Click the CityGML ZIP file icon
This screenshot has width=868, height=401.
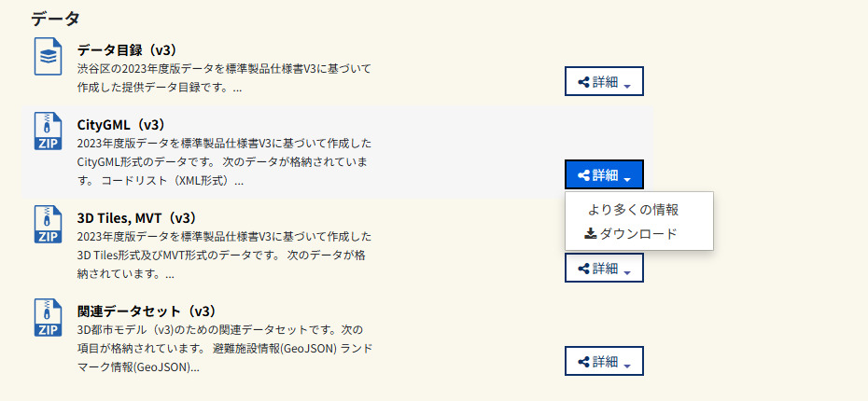point(49,131)
